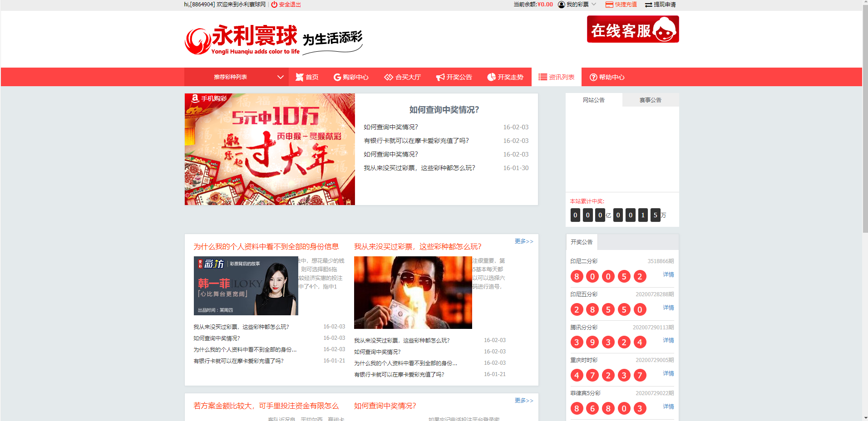868x421 pixels.
Task: Switch to the 网站公告 tab
Action: tap(594, 100)
